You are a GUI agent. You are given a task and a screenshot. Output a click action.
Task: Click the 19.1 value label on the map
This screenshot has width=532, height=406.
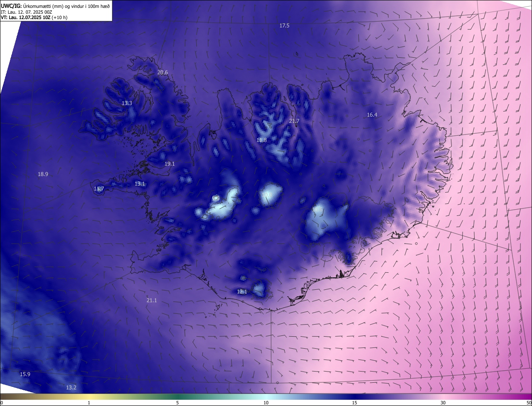click(170, 164)
